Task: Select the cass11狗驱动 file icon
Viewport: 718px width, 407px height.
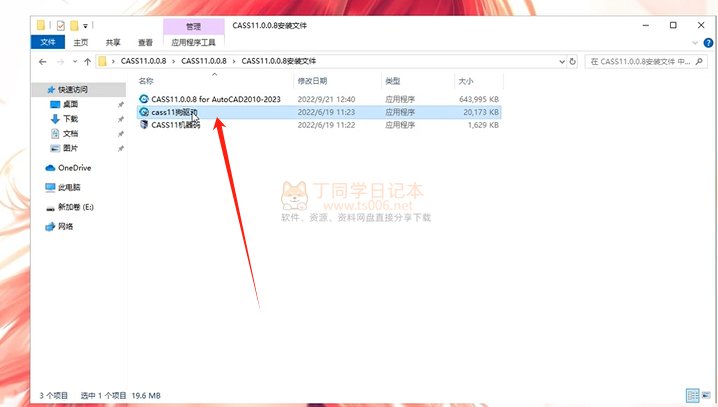Action: click(x=145, y=113)
